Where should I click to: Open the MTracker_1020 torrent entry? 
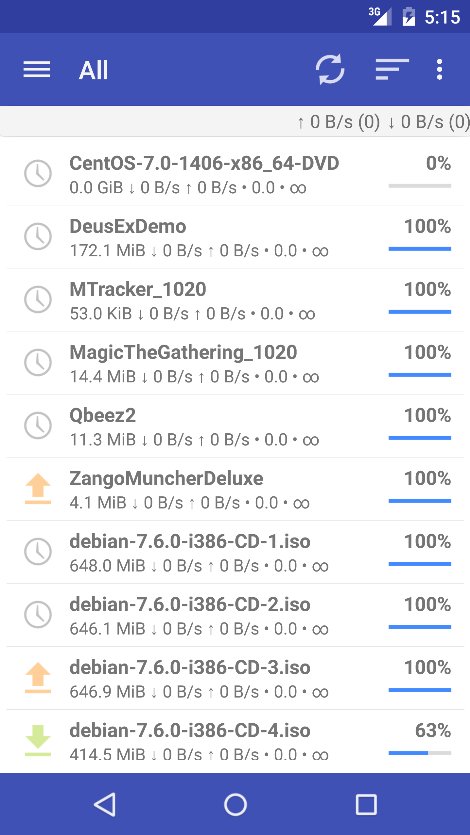click(x=235, y=300)
